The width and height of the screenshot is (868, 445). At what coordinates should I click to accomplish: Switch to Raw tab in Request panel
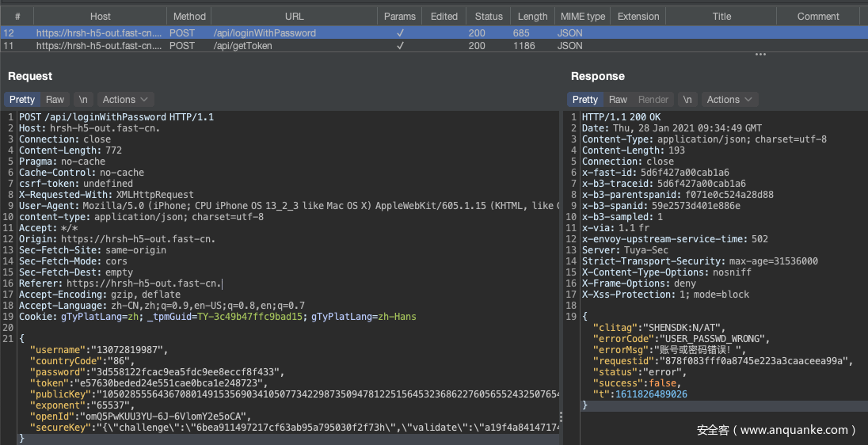click(x=55, y=100)
